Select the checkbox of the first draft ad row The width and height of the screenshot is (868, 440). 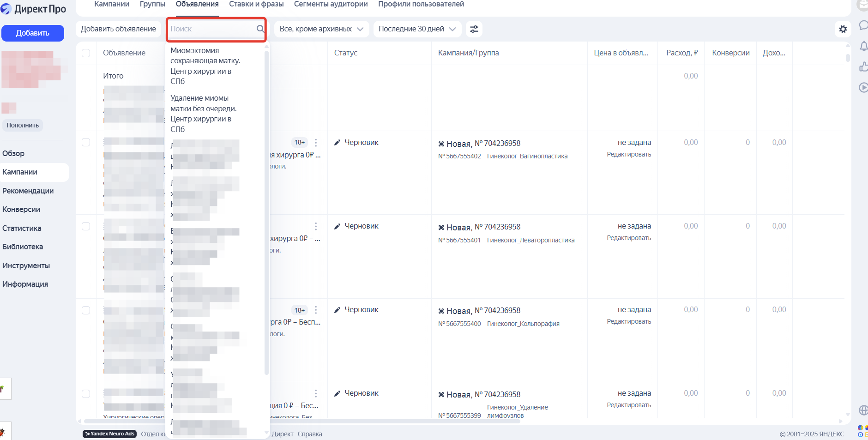[86, 142]
